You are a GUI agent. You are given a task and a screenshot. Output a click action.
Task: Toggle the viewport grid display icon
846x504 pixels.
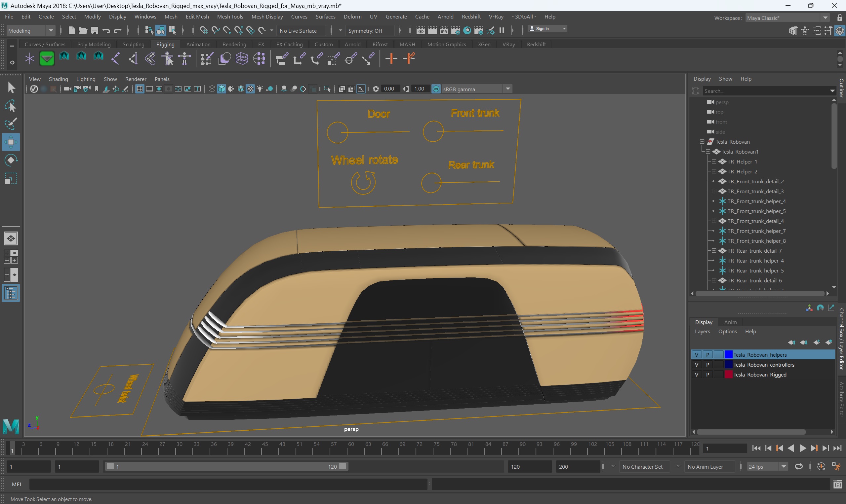pos(140,89)
